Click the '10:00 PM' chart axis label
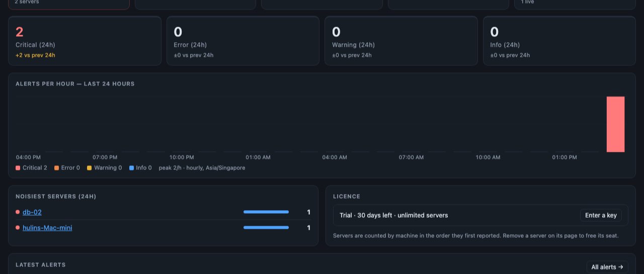 [182, 157]
